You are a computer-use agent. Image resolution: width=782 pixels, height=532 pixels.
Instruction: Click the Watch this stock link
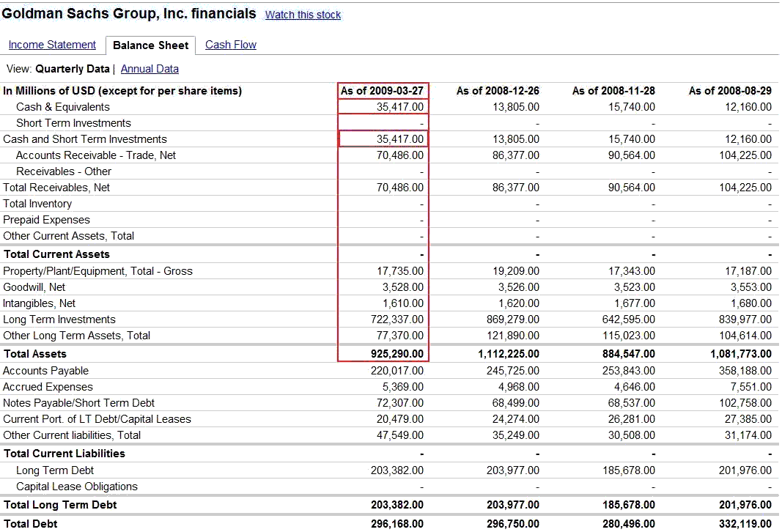click(x=303, y=15)
